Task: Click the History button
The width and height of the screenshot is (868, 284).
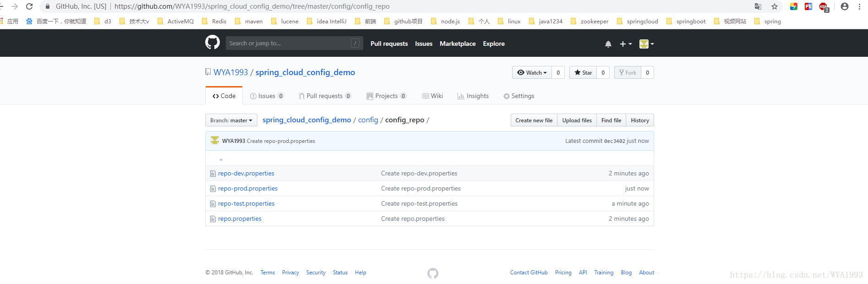Action: click(x=640, y=120)
